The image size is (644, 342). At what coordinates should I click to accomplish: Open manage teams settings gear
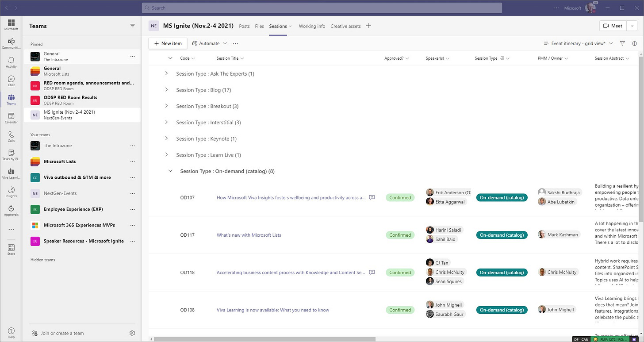tap(132, 333)
